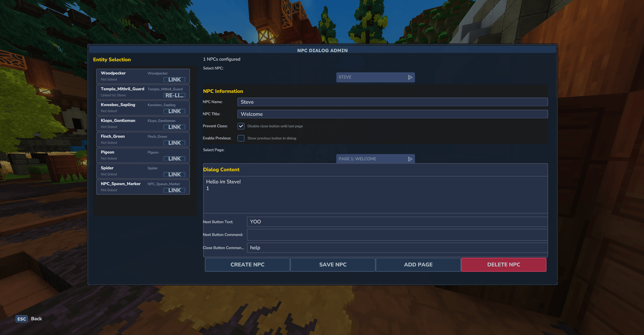The image size is (644, 335).
Task: Add a new dialog page
Action: (418, 265)
